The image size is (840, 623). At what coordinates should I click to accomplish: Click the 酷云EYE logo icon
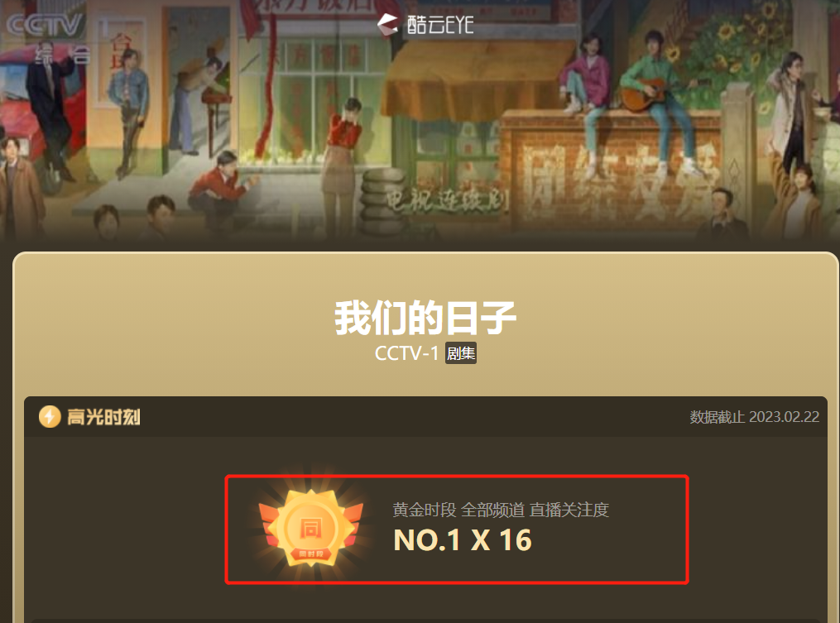pos(387,25)
